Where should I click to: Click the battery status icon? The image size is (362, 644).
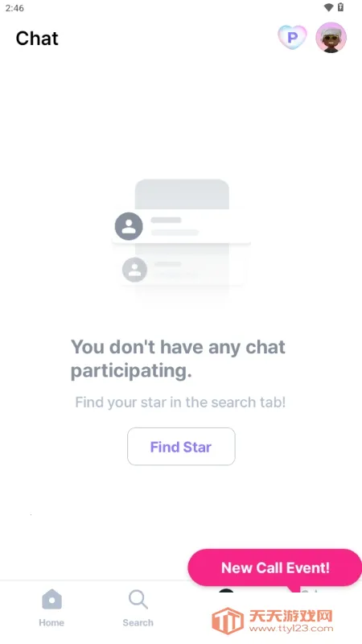point(340,7)
